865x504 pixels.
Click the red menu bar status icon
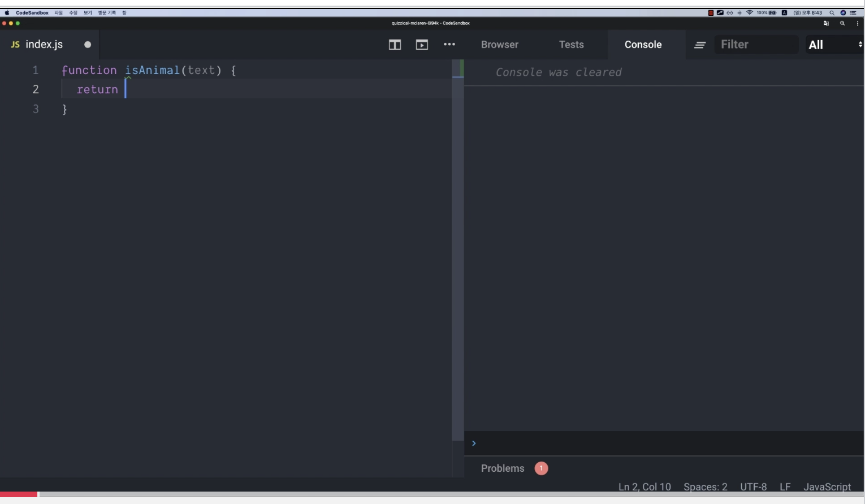click(711, 12)
